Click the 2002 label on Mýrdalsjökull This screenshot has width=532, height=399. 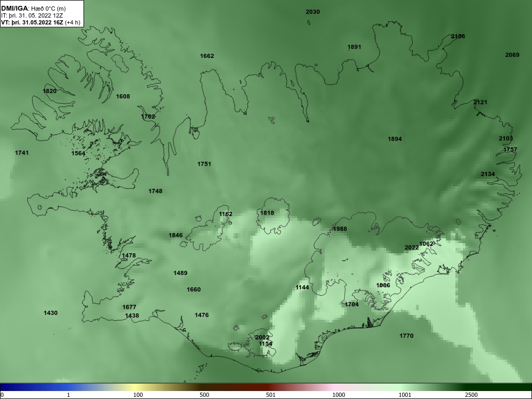point(262,338)
